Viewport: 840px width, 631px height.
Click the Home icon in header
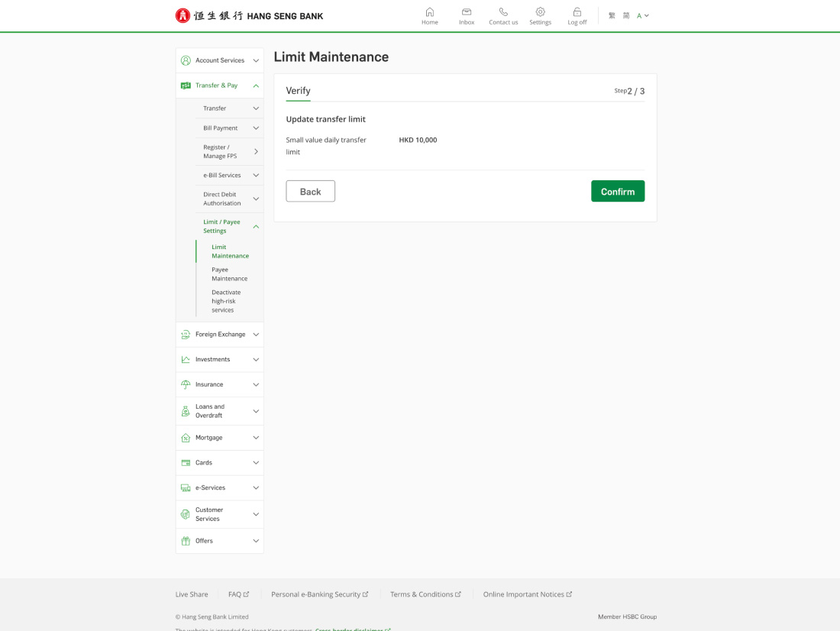[430, 12]
